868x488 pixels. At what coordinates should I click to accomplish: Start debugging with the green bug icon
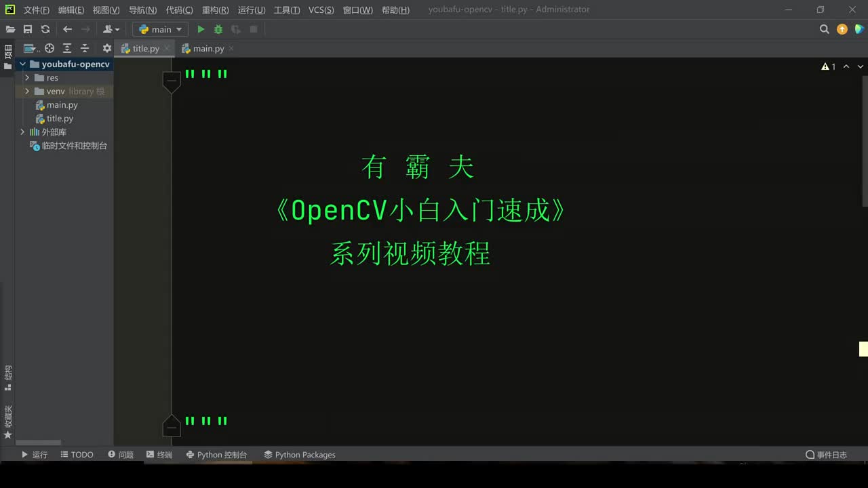(x=218, y=29)
